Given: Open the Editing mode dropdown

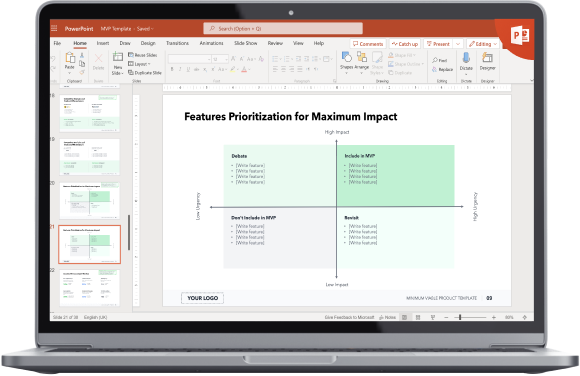Looking at the screenshot, I should click(x=483, y=44).
